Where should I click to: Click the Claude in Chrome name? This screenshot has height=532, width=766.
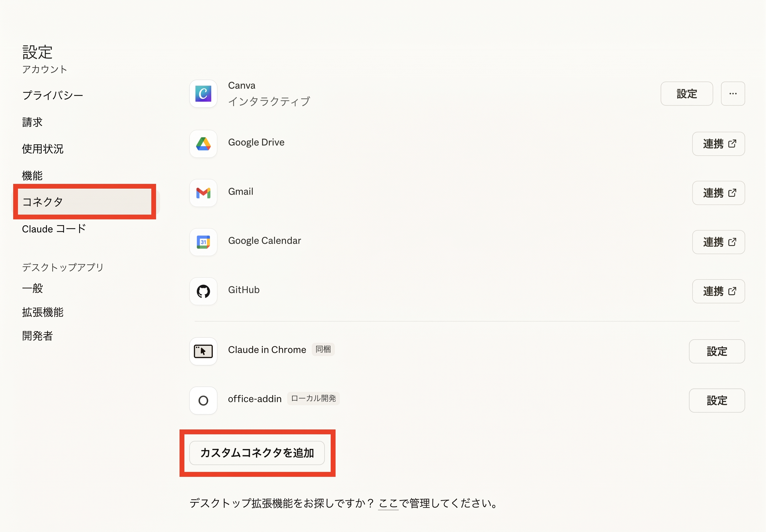(267, 350)
